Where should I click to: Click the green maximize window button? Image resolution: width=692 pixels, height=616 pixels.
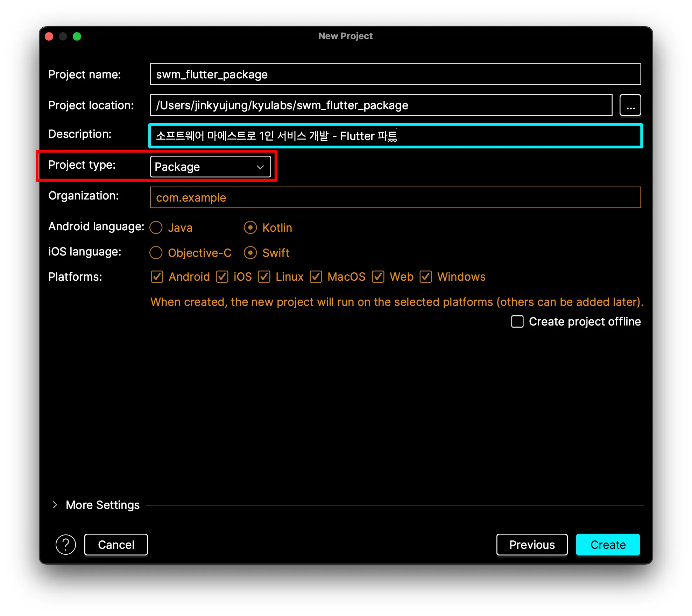(77, 36)
